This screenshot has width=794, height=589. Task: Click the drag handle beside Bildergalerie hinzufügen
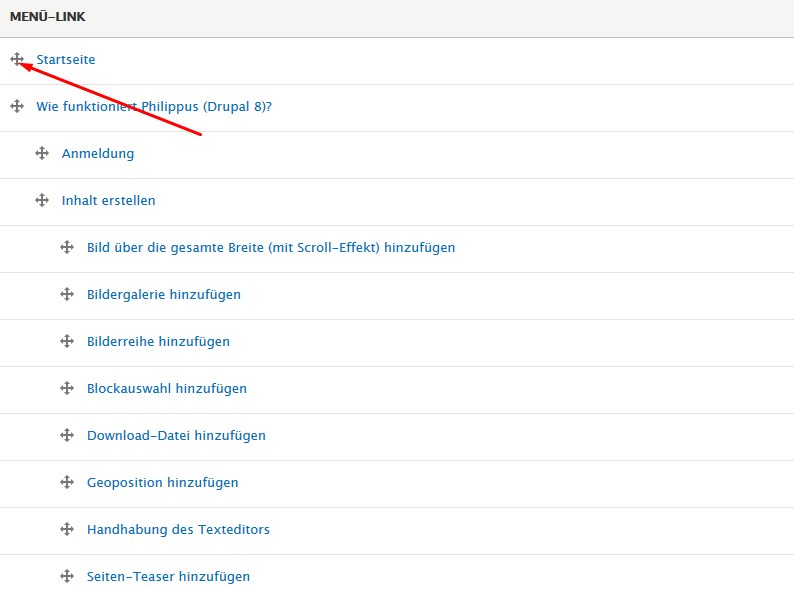tap(67, 294)
